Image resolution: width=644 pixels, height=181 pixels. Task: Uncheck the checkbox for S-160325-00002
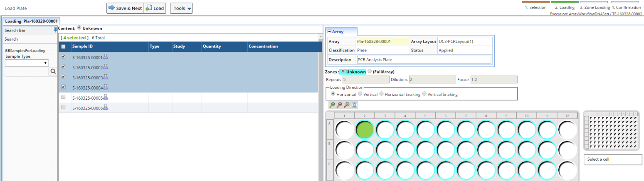pos(63,67)
